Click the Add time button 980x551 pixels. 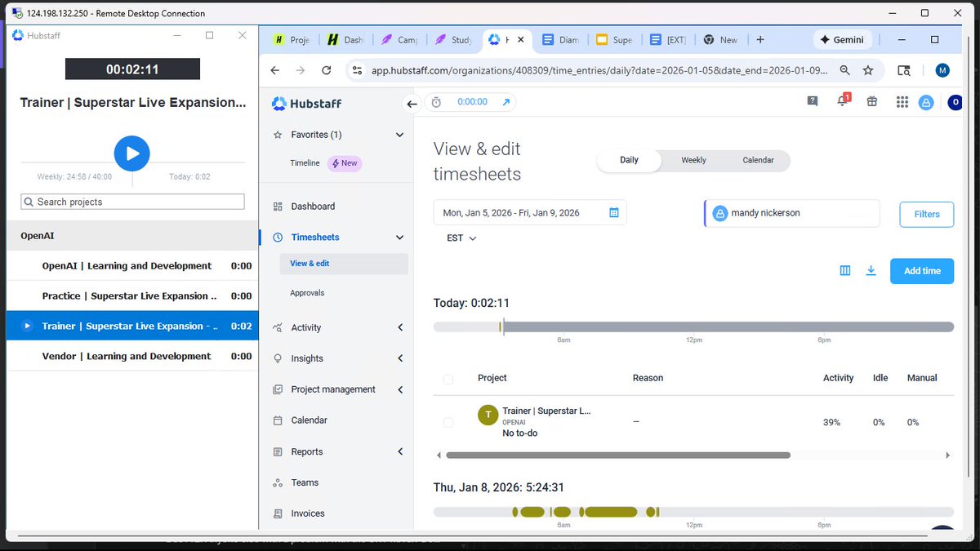point(922,271)
